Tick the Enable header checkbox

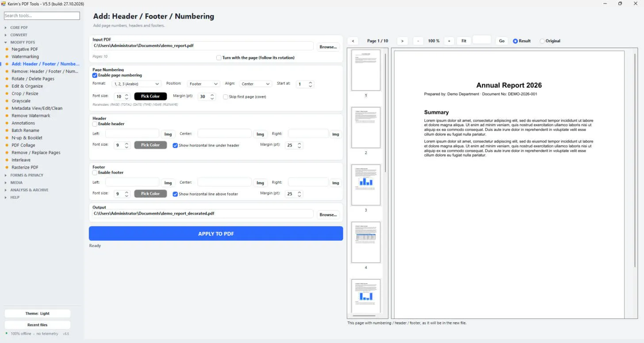[x=95, y=124]
